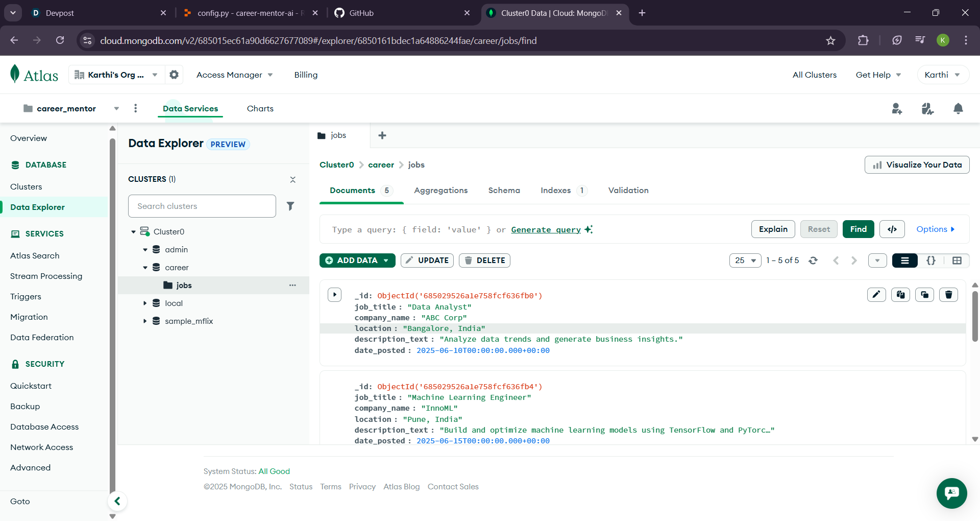Open the Access Manager dropdown
Screen dimensions: 980x521
coord(235,75)
